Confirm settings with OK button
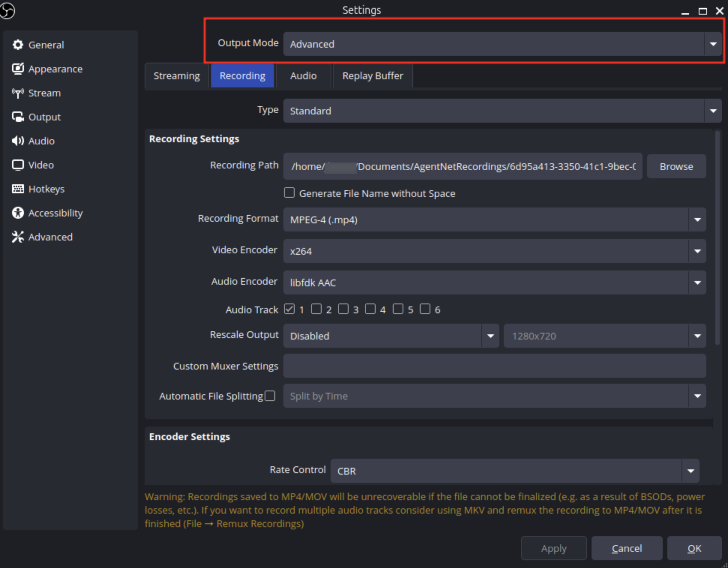The height and width of the screenshot is (568, 728). [x=694, y=548]
